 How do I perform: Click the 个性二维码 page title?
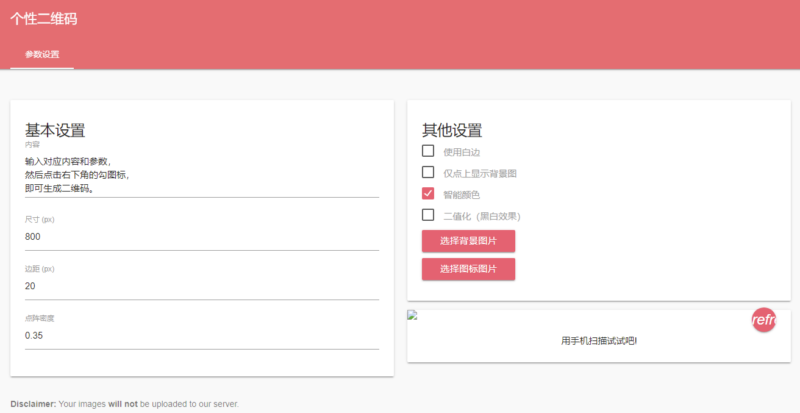point(44,19)
